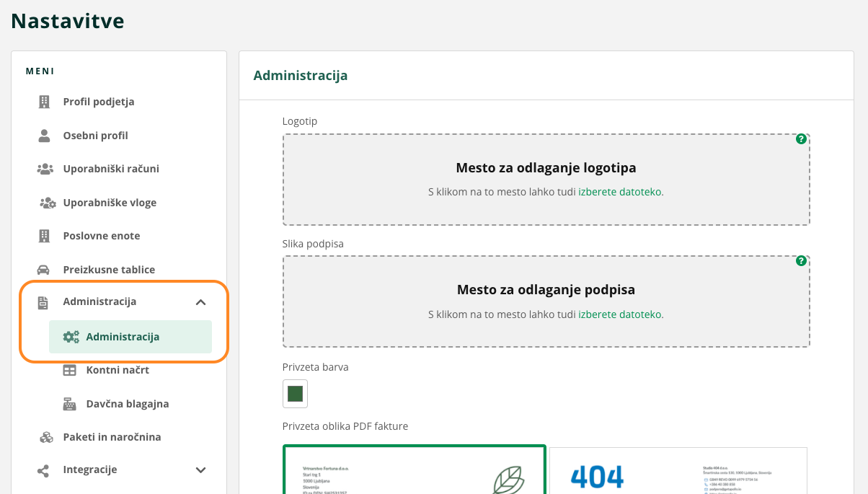
Task: Click the document icon beside Administracija parent item
Action: coord(44,302)
